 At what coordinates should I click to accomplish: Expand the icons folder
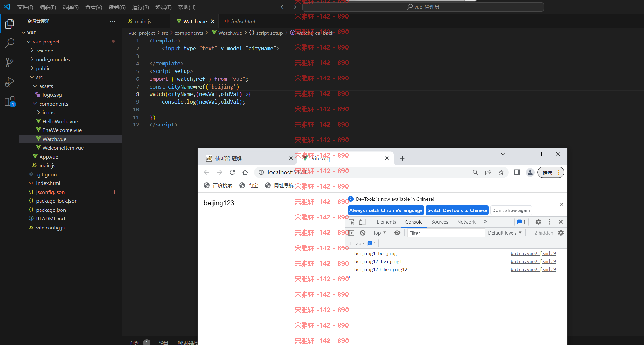38,112
